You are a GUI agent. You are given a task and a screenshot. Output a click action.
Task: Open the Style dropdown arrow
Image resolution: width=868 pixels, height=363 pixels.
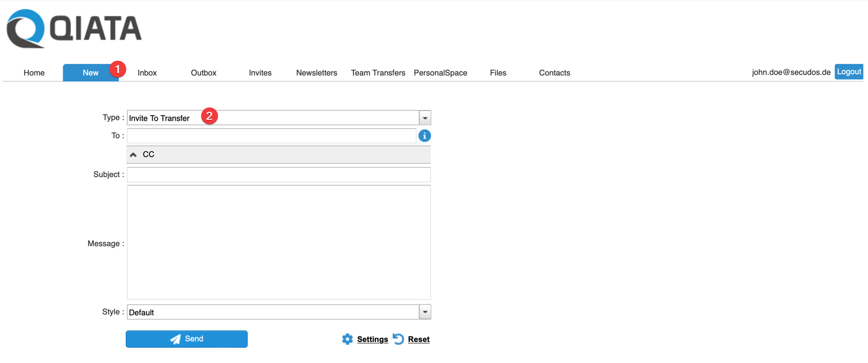[x=425, y=312]
